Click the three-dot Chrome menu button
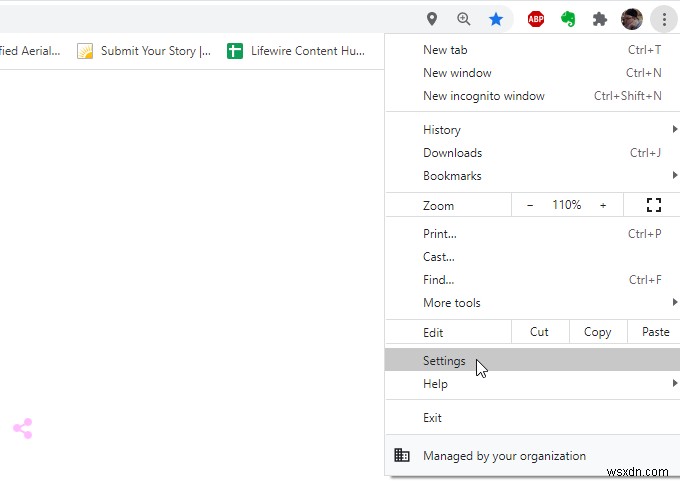 click(x=664, y=19)
